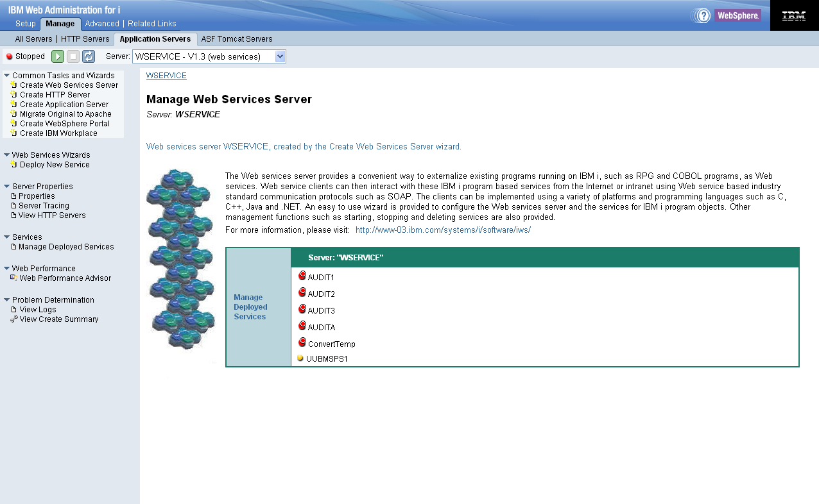This screenshot has height=504, width=819.
Task: Click the Stopped server status indicator
Action: [26, 56]
